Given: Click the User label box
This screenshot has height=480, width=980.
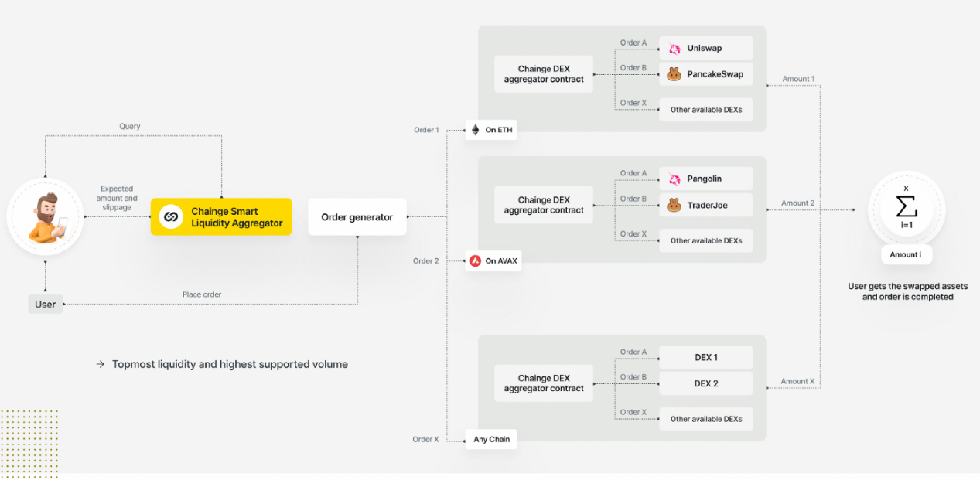Looking at the screenshot, I should [x=45, y=304].
